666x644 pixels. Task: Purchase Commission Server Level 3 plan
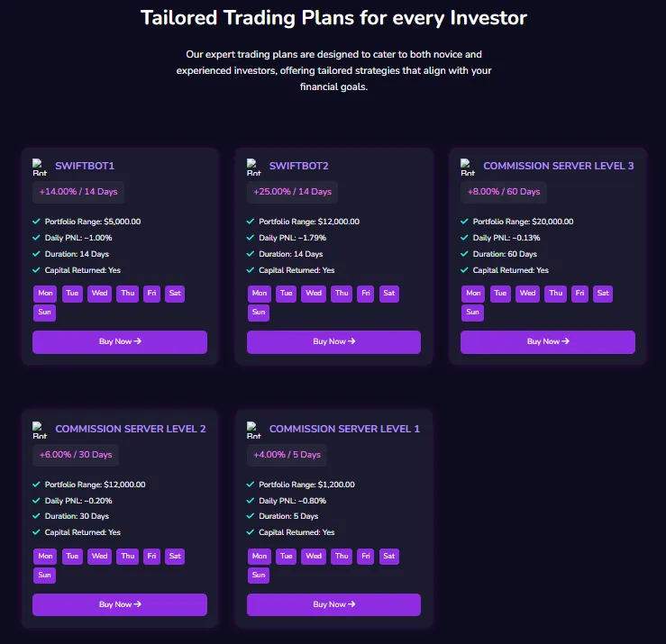click(548, 341)
